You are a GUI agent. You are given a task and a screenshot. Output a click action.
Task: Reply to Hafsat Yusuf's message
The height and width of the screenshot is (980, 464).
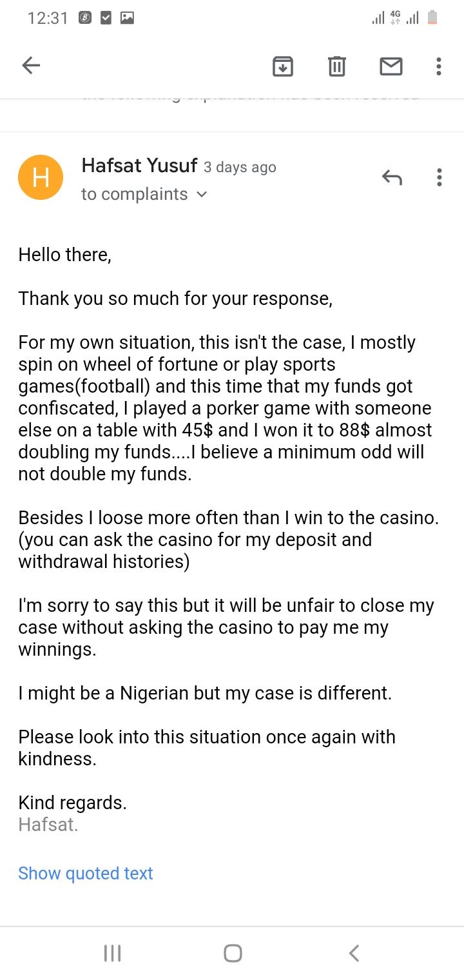coord(392,177)
